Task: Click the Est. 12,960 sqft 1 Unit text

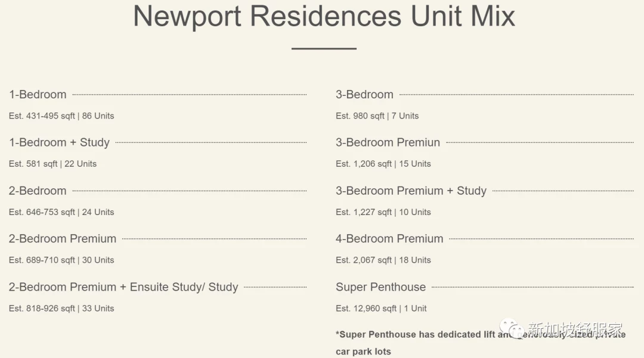Action: click(x=381, y=309)
